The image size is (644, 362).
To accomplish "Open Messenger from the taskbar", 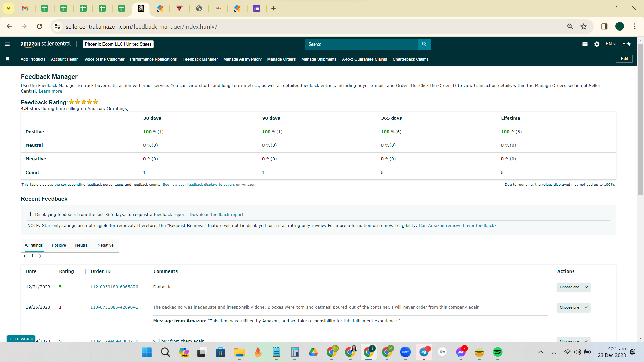I will point(461,352).
